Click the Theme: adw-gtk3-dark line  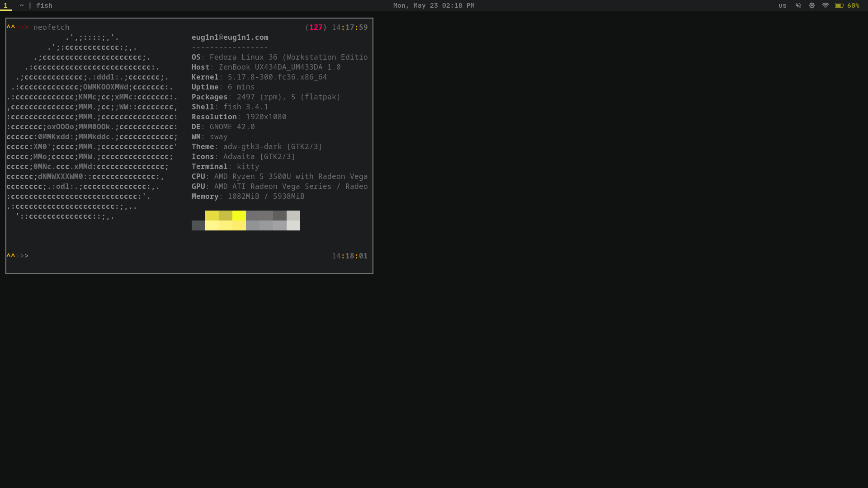[257, 146]
